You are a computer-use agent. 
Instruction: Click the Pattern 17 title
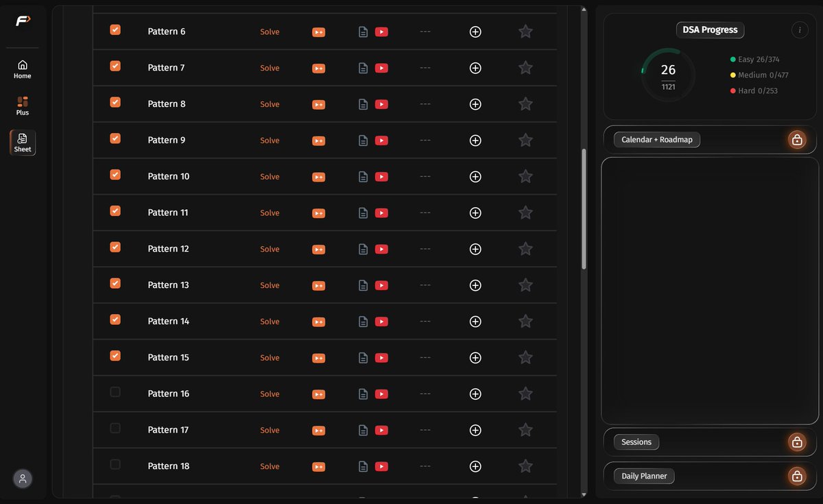coord(169,430)
